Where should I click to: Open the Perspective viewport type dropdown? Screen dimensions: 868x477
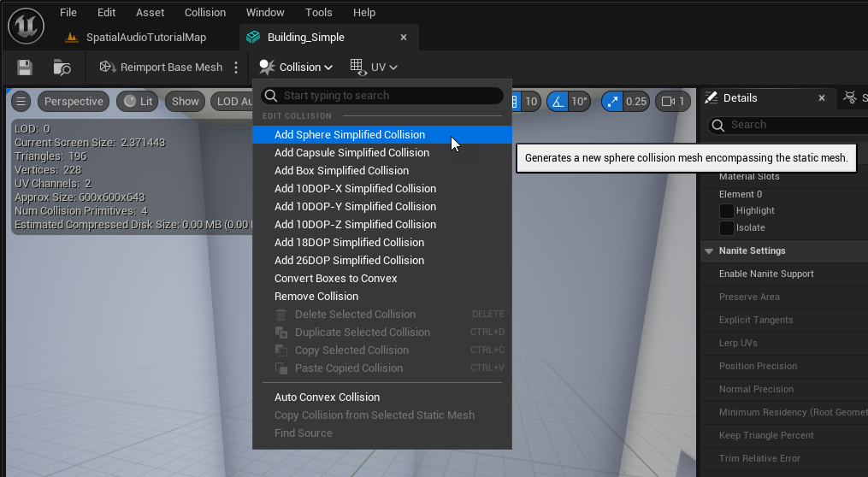(74, 102)
